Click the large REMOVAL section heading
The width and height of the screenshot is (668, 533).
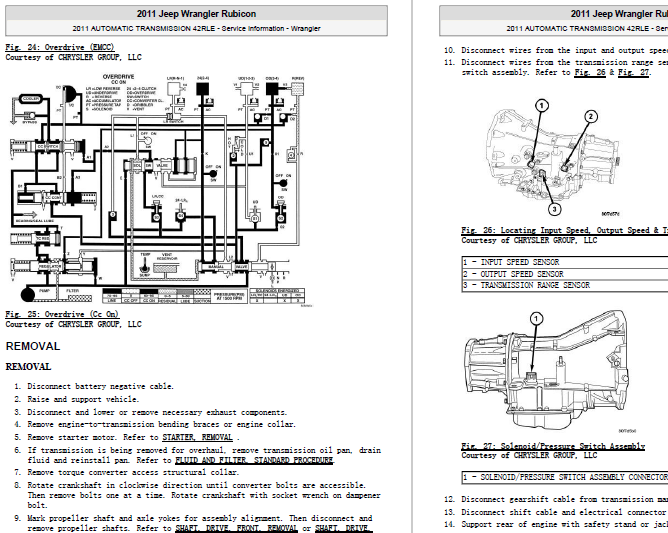point(33,346)
